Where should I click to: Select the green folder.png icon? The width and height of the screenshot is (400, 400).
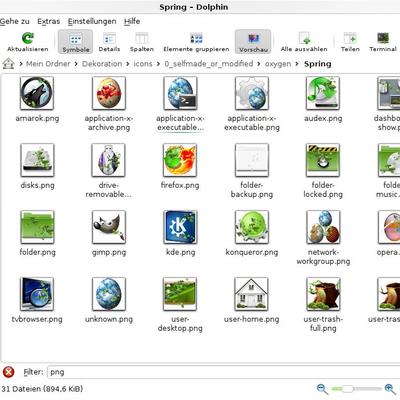pos(37,227)
